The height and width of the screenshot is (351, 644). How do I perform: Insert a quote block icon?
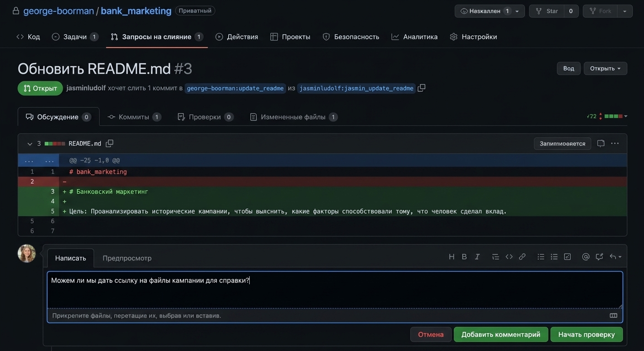coord(495,257)
